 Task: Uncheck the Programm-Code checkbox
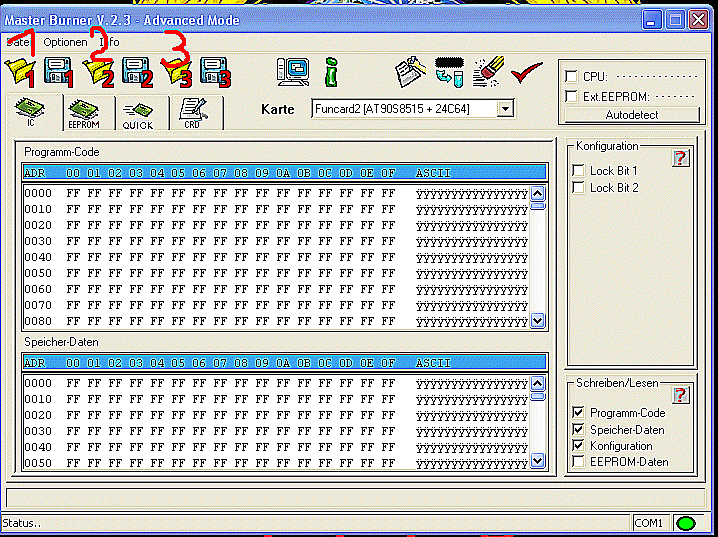(578, 413)
